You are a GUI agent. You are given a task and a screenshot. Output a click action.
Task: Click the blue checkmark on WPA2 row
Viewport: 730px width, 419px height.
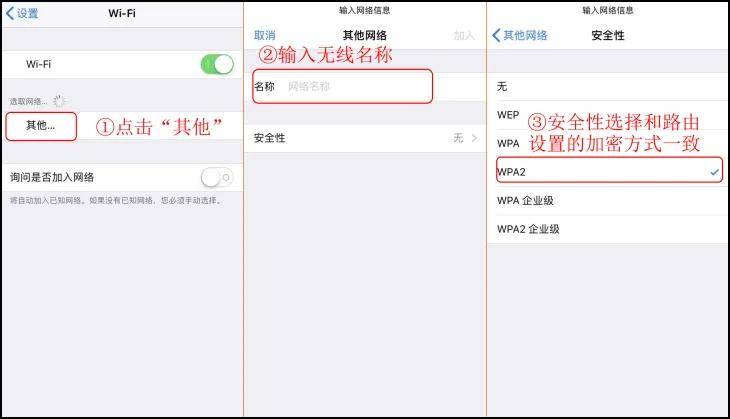pyautogui.click(x=715, y=172)
